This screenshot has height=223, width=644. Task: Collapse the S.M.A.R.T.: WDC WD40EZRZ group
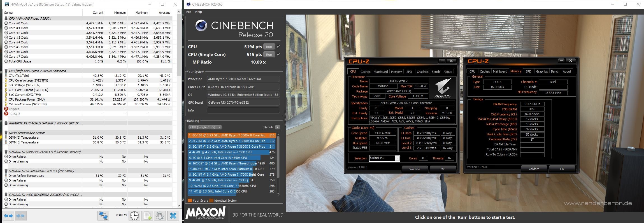[6, 195]
